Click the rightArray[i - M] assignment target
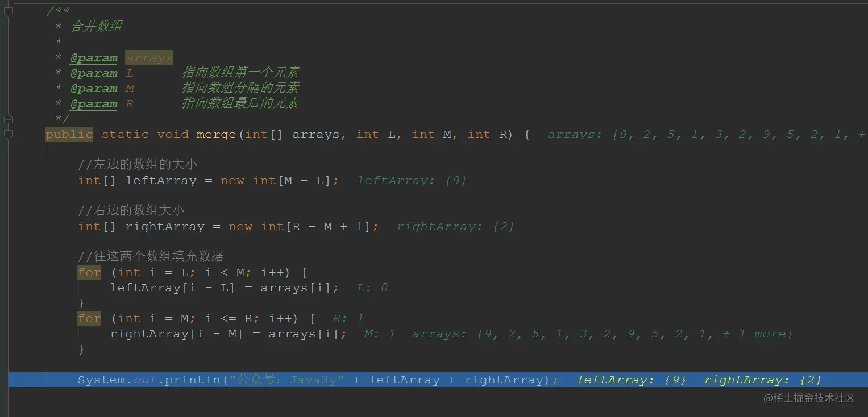This screenshot has height=417, width=868. pyautogui.click(x=176, y=334)
